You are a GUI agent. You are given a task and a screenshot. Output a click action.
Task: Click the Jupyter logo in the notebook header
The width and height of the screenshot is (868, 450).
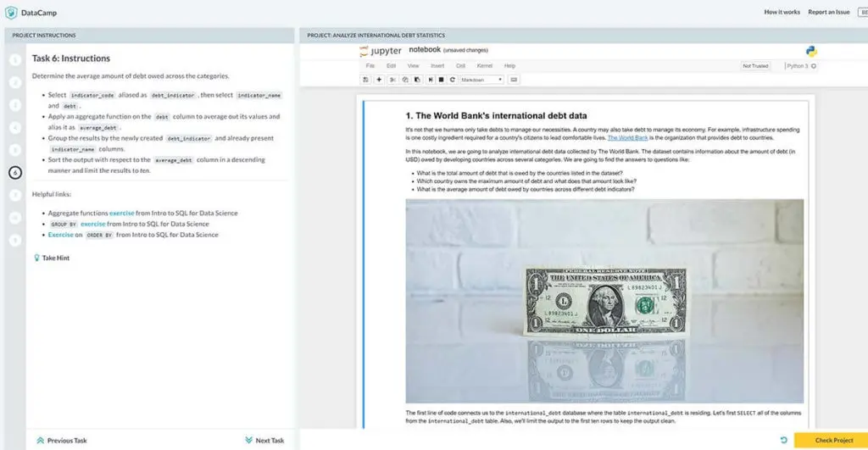click(x=381, y=51)
